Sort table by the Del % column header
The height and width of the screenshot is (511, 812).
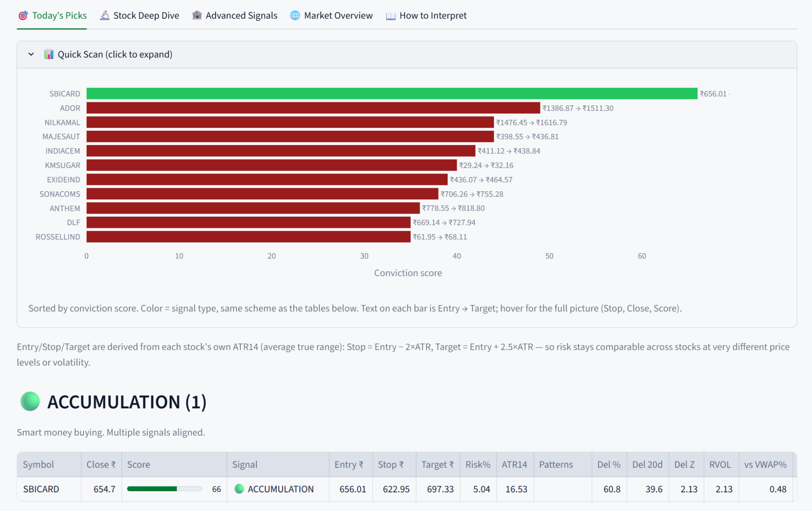tap(609, 464)
